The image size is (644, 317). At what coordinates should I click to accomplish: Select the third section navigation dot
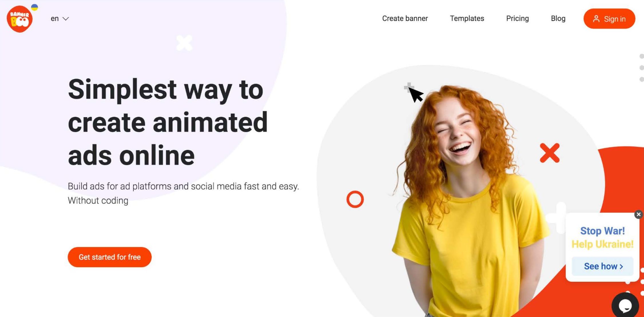[x=642, y=79]
